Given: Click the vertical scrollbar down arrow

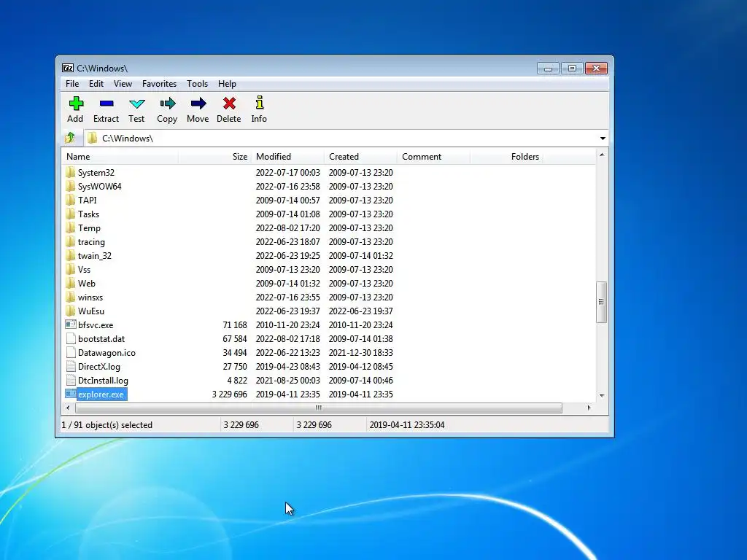Looking at the screenshot, I should pyautogui.click(x=602, y=395).
